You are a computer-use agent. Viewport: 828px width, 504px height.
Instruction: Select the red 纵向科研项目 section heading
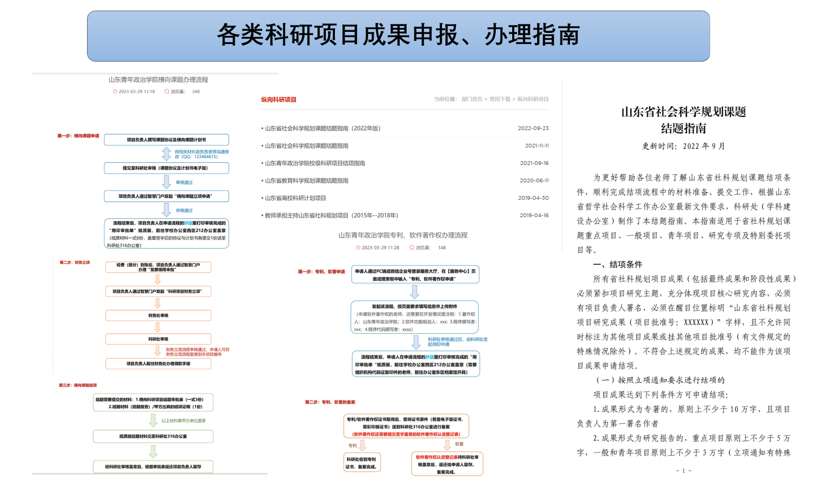[x=279, y=100]
